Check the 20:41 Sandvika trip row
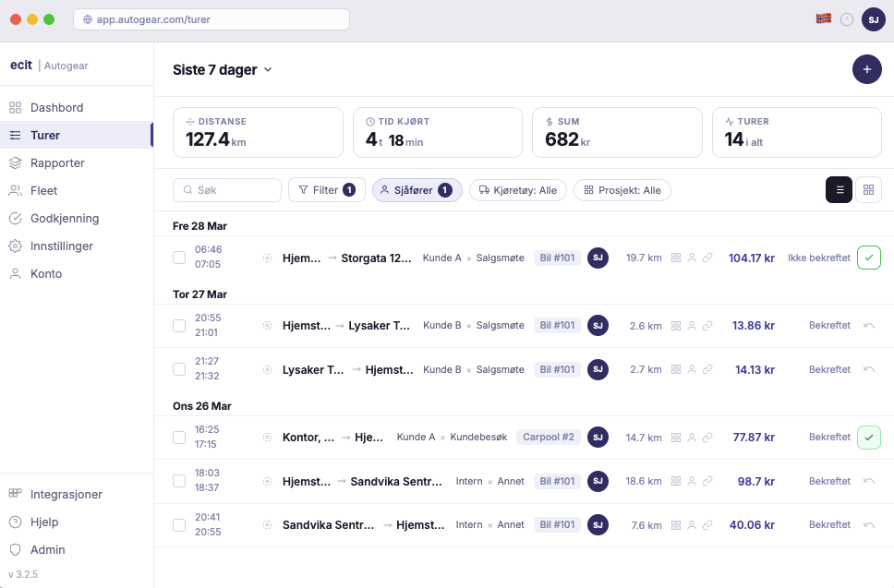Screen dimensions: 894x588 (180, 525)
